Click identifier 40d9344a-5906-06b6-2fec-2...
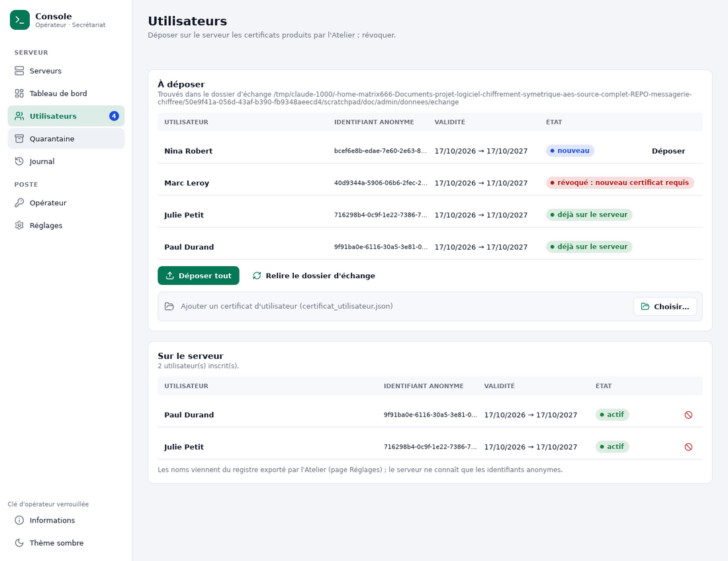Viewport: 728px width, 561px height. tap(381, 183)
